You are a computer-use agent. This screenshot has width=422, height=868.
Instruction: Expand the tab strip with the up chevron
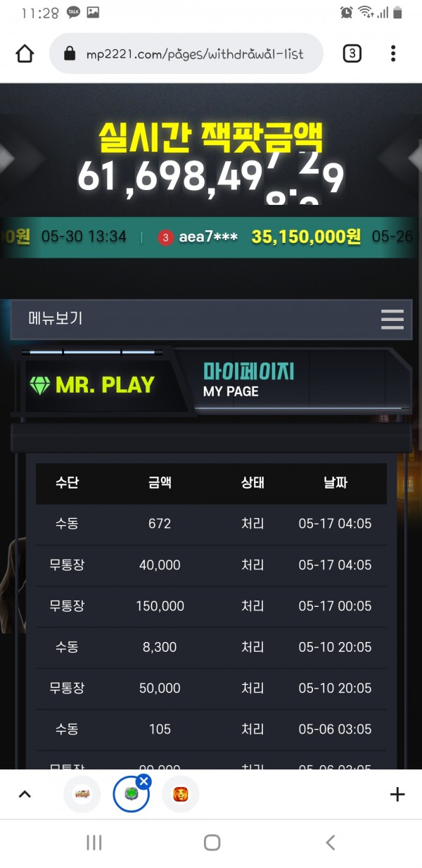[25, 795]
